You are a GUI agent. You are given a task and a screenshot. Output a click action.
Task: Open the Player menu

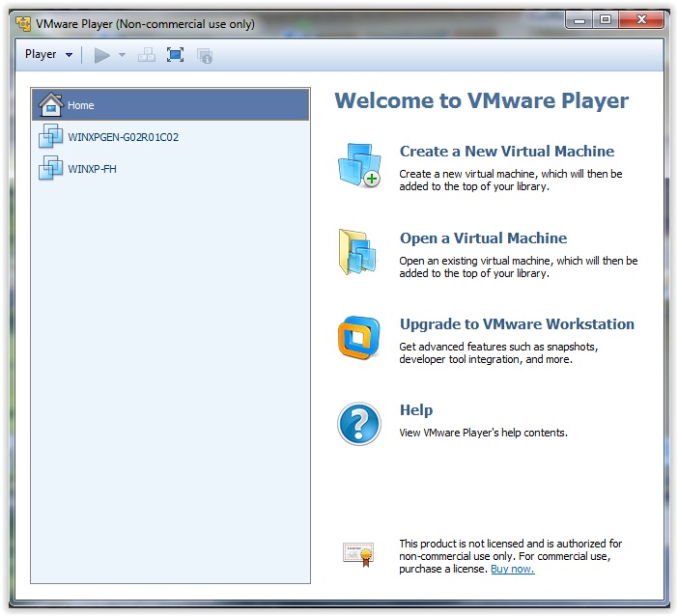point(48,55)
